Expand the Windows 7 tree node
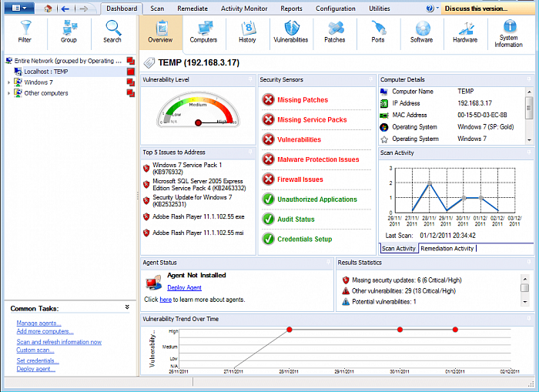The height and width of the screenshot is (392, 539). (x=8, y=82)
